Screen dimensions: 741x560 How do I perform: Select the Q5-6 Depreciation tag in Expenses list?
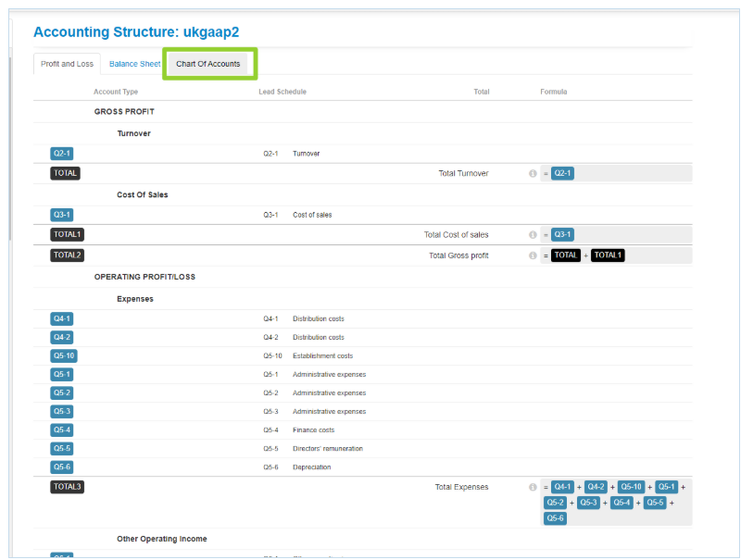pos(61,467)
